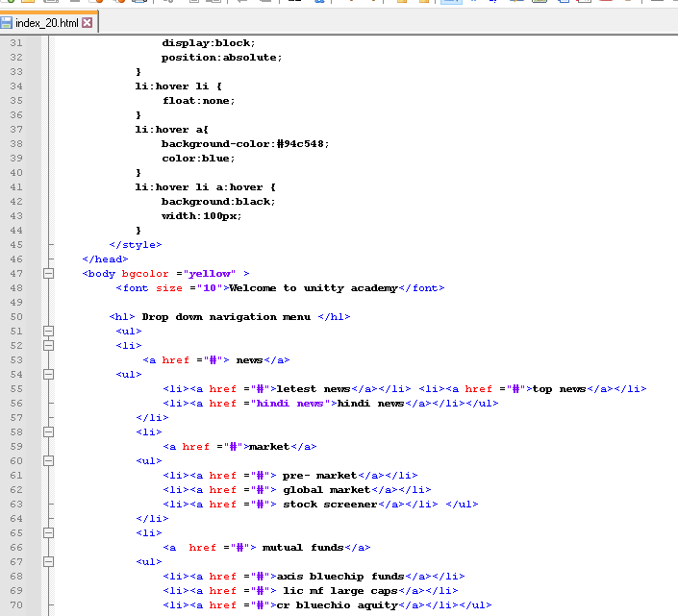Image resolution: width=678 pixels, height=616 pixels.
Task: Click the closing style tag on line 45
Action: click(x=135, y=245)
